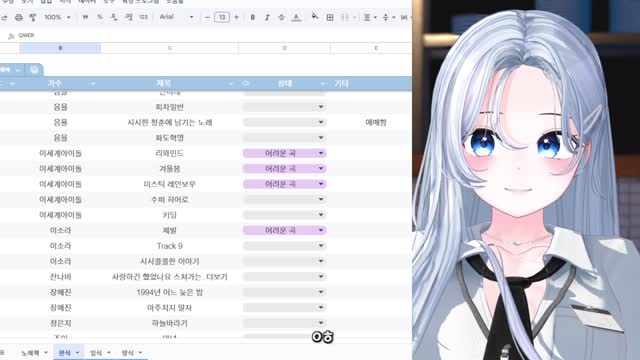Apply strikethrough formatting

click(281, 17)
